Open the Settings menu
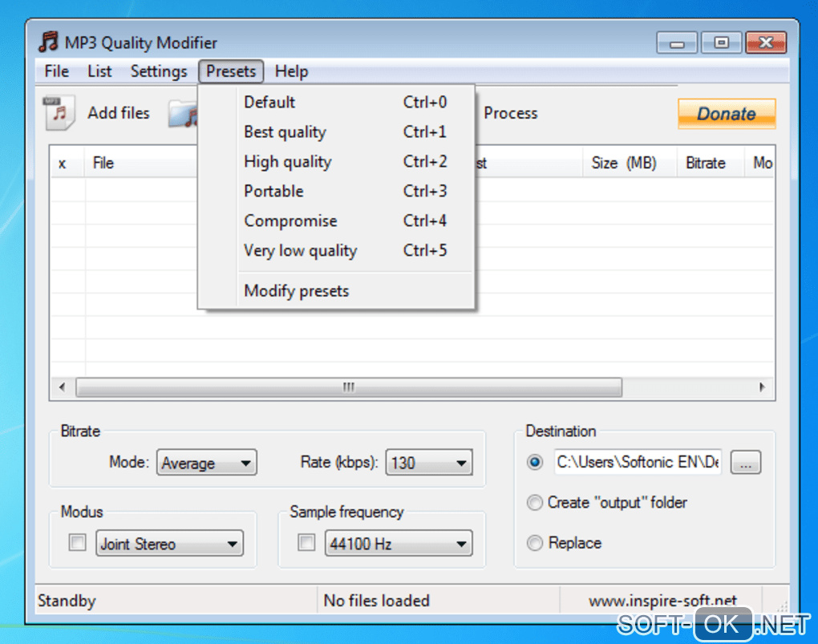The width and height of the screenshot is (818, 644). [x=159, y=71]
